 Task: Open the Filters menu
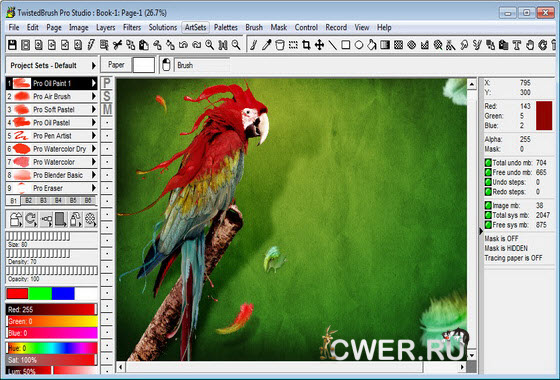click(x=132, y=28)
